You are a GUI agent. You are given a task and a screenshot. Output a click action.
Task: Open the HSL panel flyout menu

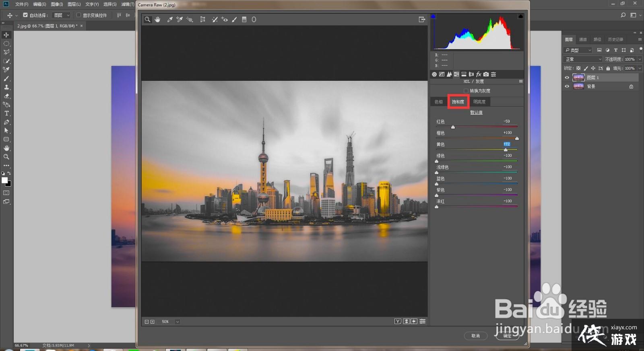(x=521, y=81)
